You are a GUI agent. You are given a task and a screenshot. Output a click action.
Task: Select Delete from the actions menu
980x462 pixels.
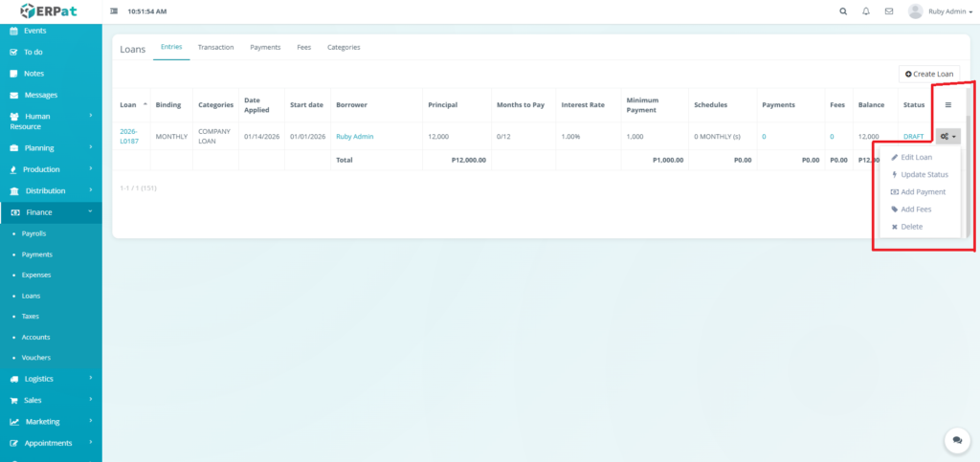coord(911,227)
